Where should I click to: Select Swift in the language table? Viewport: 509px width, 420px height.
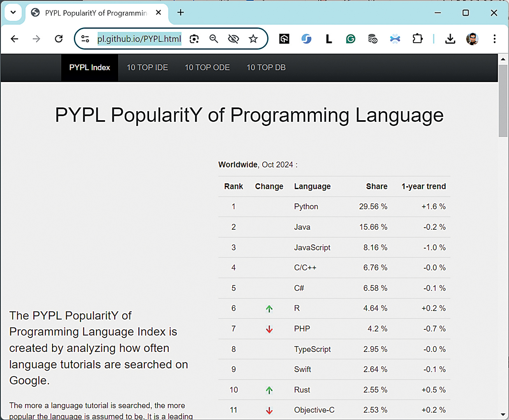[303, 369]
